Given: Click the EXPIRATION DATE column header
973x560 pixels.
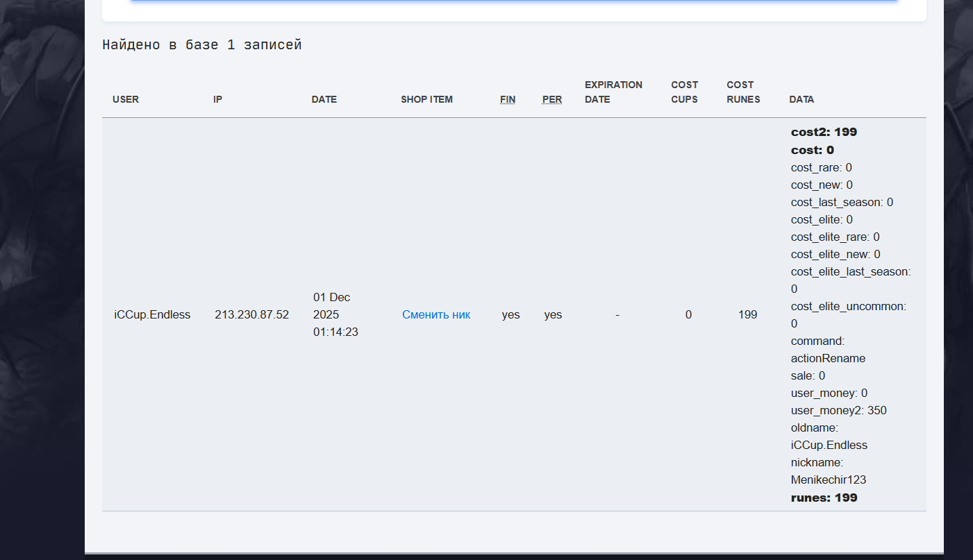Looking at the screenshot, I should [613, 92].
